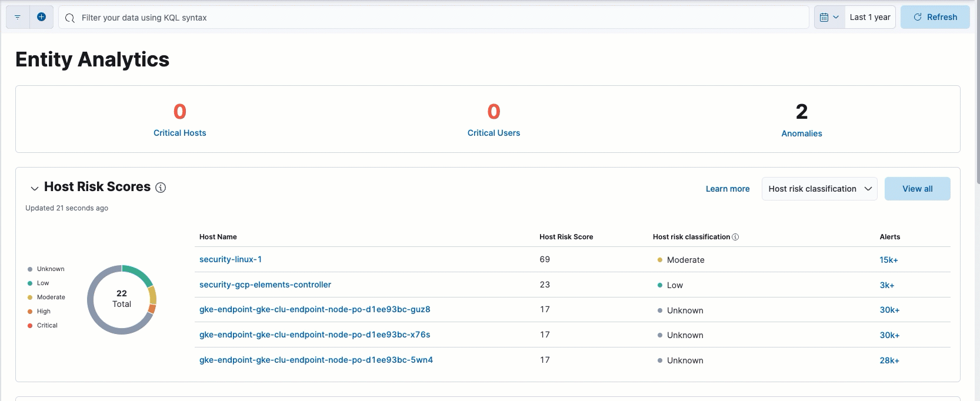
Task: Click the add filter plus icon
Action: click(x=41, y=18)
